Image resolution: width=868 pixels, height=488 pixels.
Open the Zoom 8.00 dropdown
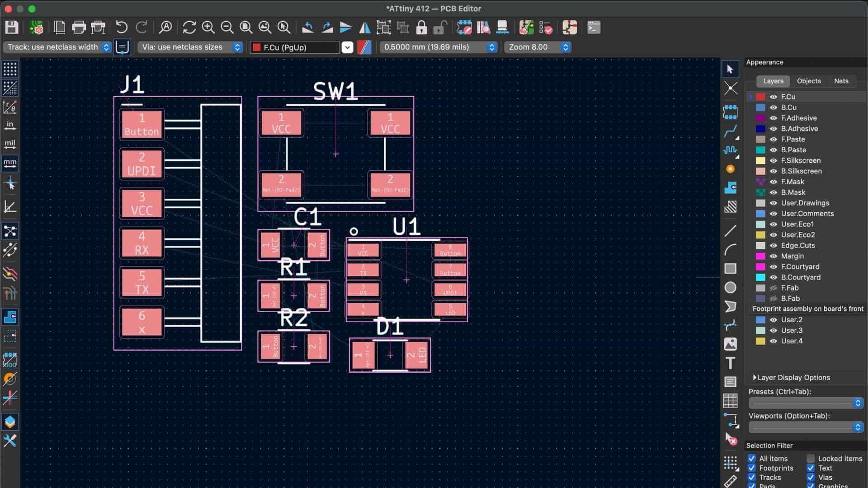point(538,47)
